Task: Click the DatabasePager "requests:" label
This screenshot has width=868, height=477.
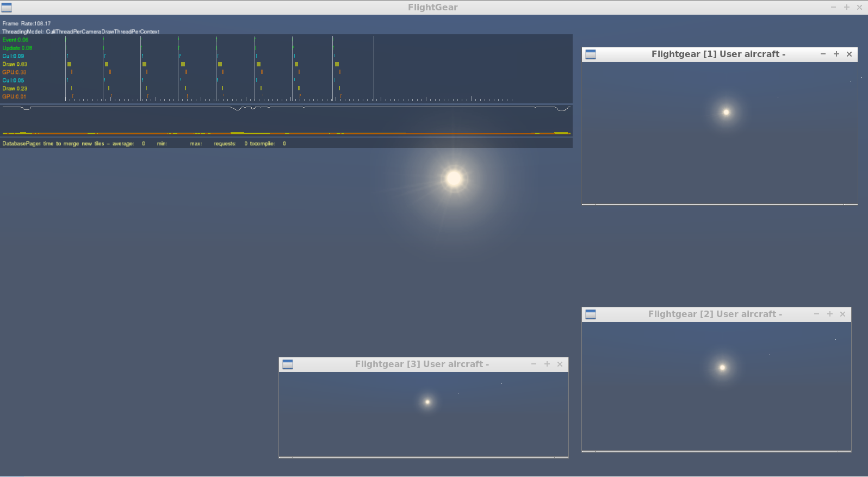Action: pyautogui.click(x=225, y=144)
